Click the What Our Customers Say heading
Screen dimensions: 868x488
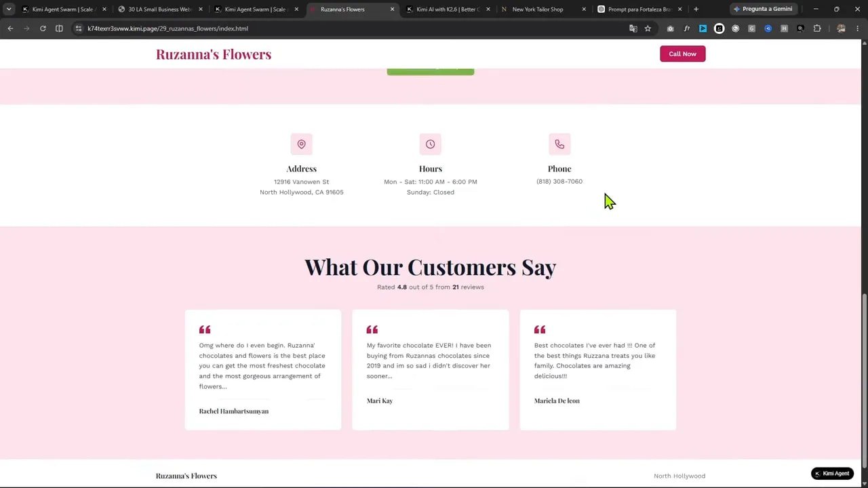(x=430, y=267)
